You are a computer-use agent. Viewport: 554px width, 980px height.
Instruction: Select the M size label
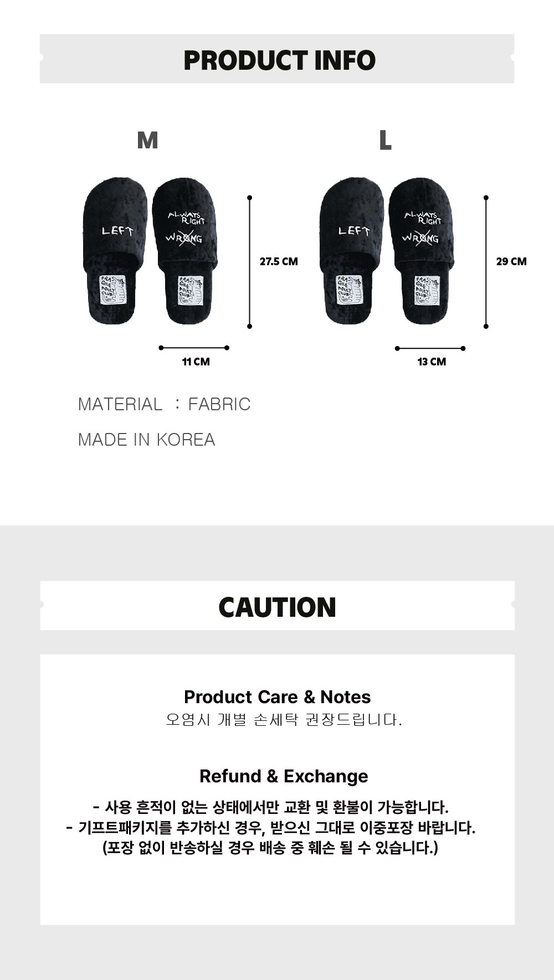point(147,141)
